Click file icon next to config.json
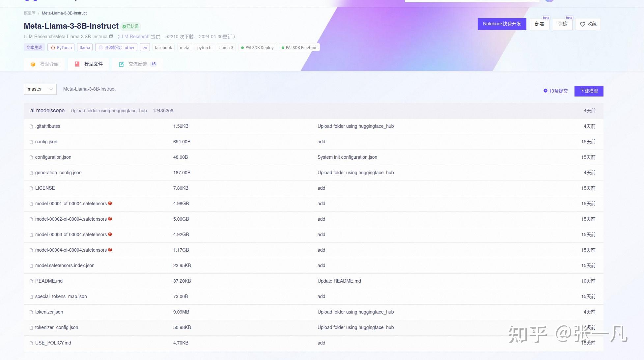 [31, 142]
